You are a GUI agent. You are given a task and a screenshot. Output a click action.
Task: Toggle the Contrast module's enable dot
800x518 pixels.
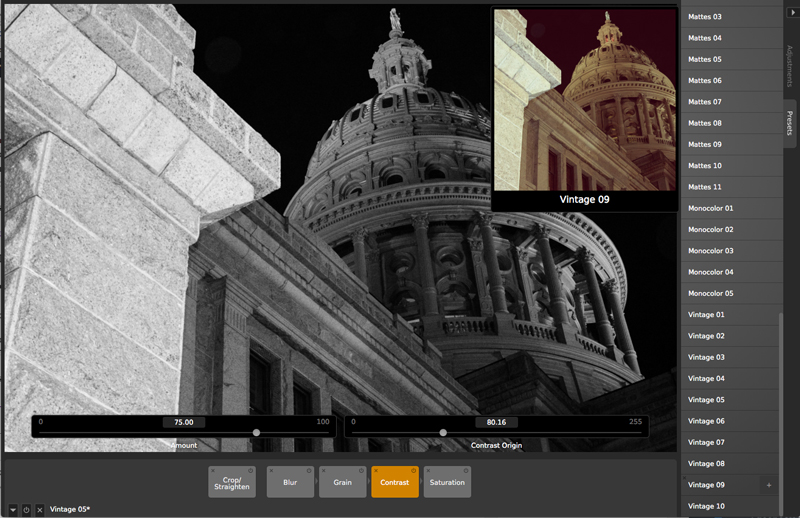click(413, 470)
